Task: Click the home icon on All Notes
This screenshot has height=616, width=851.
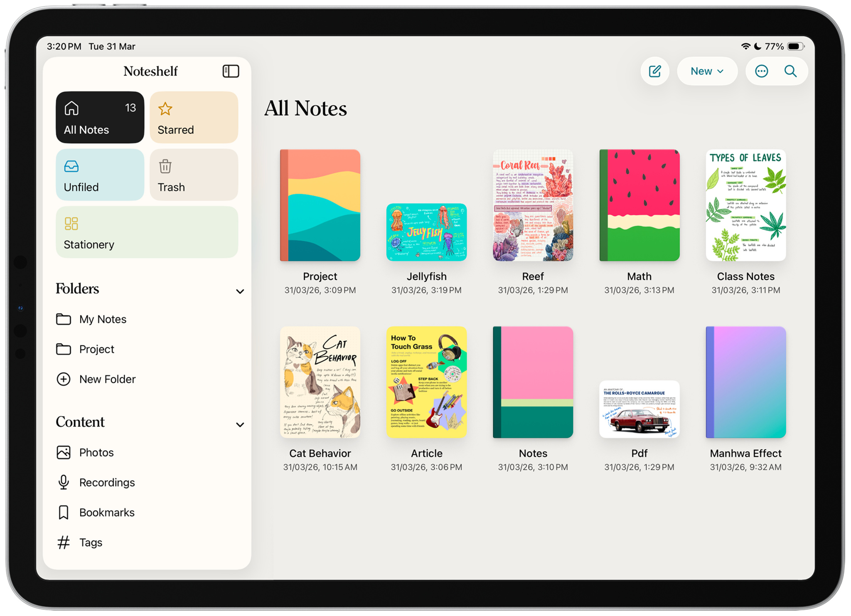Action: pyautogui.click(x=71, y=108)
